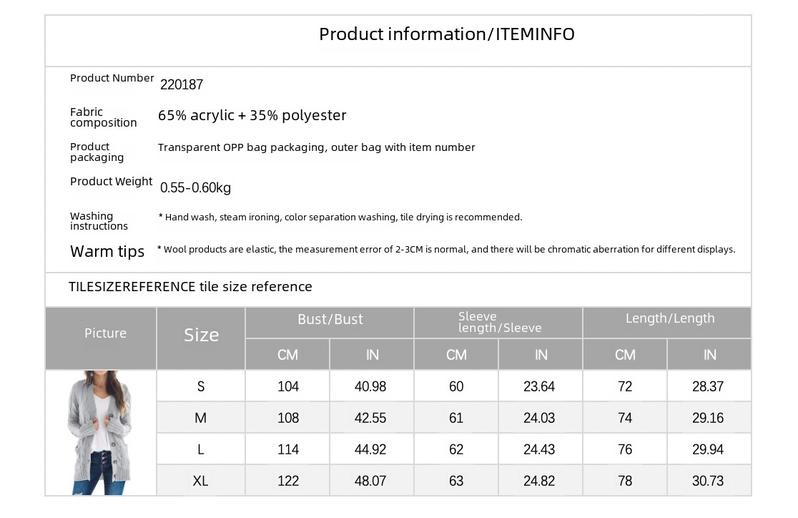Select the 0.55-0.60kg weight value
Viewport: 798px width, 518px height.
tap(195, 187)
